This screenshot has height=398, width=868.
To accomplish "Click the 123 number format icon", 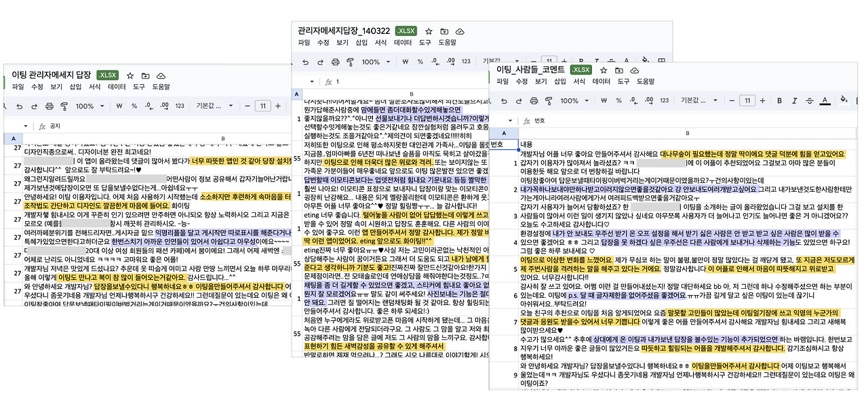I will coord(664,100).
